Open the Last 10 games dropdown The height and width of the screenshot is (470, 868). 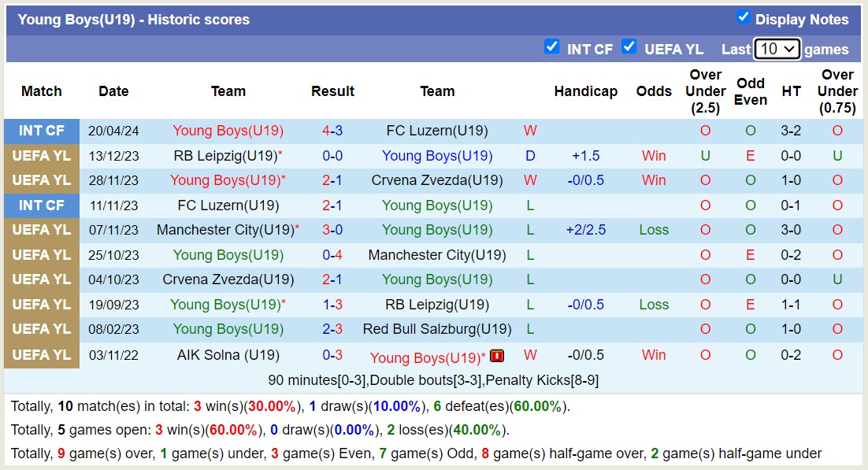tap(777, 49)
